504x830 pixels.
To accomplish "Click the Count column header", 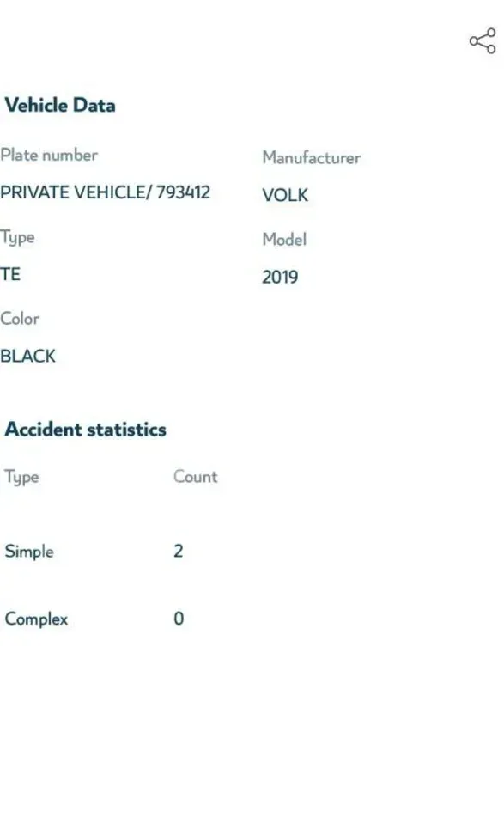I will (x=196, y=476).
